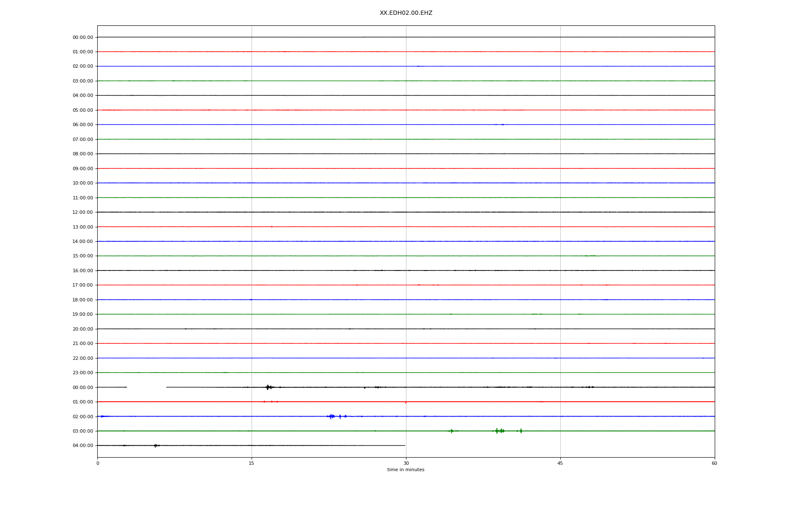Screen dimensions: 812x508
Task: Click the 23:00:00 row label
Action: pos(83,373)
